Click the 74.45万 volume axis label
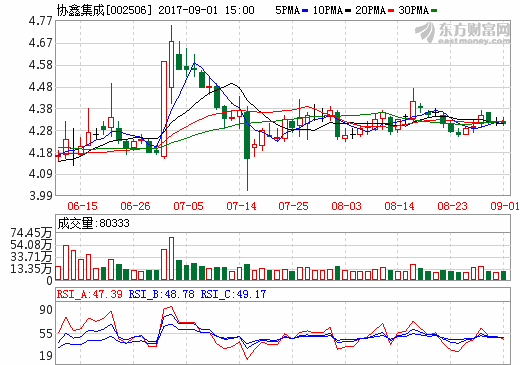 (x=31, y=233)
